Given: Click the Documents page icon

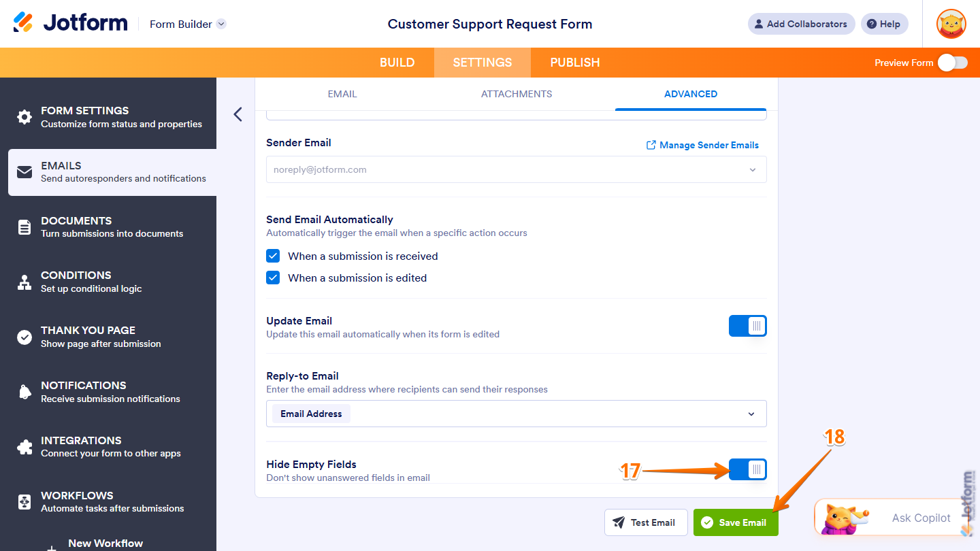Looking at the screenshot, I should (x=24, y=227).
